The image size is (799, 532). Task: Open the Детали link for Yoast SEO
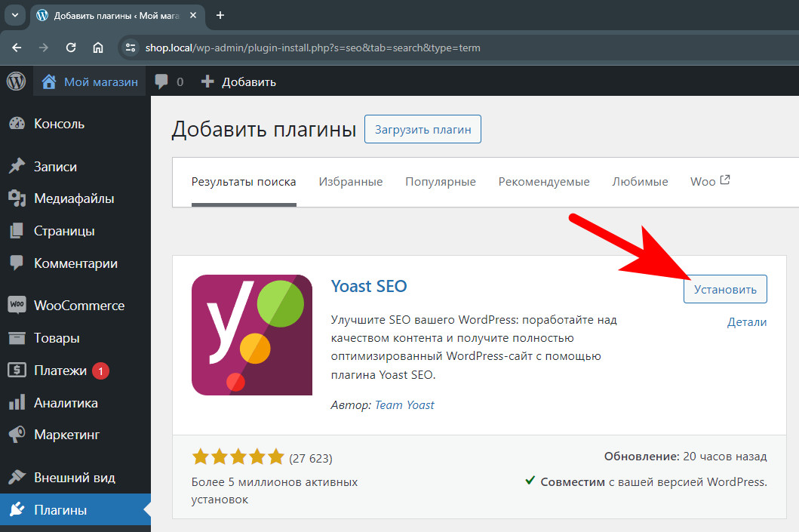click(x=747, y=322)
